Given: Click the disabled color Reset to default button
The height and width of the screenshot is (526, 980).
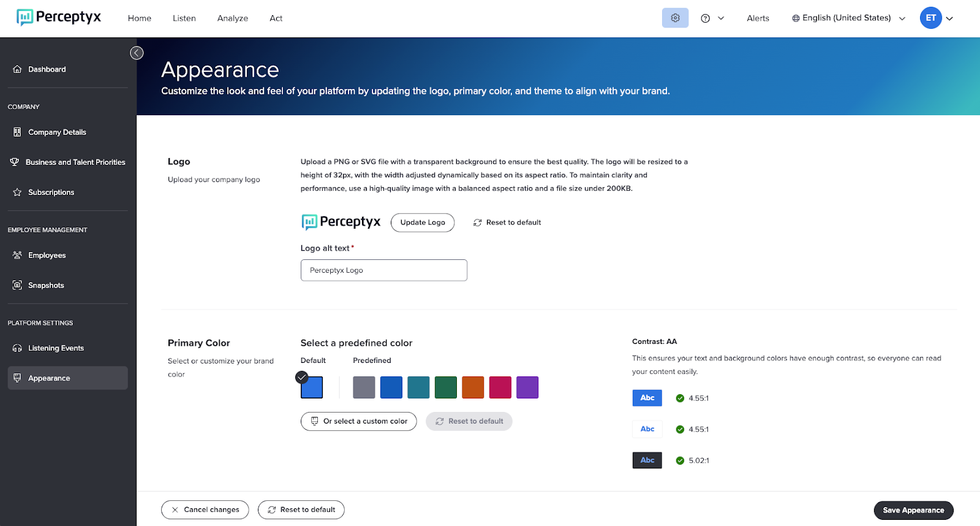Looking at the screenshot, I should coord(469,421).
